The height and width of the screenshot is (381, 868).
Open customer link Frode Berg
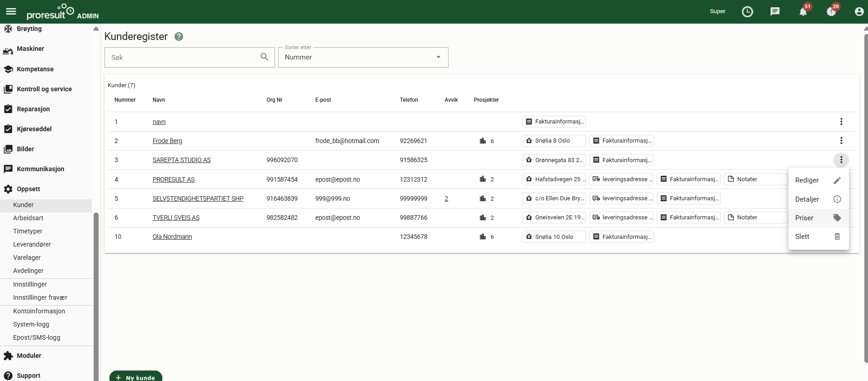[167, 141]
